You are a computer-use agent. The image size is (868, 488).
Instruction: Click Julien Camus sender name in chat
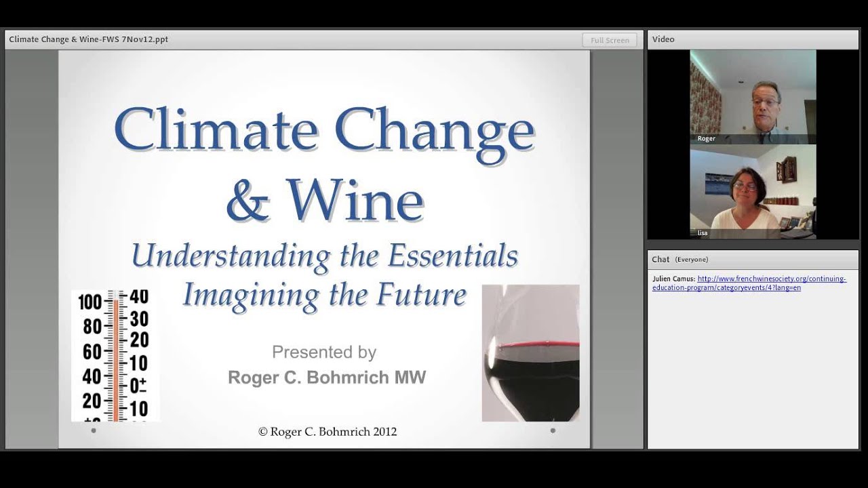pyautogui.click(x=673, y=279)
